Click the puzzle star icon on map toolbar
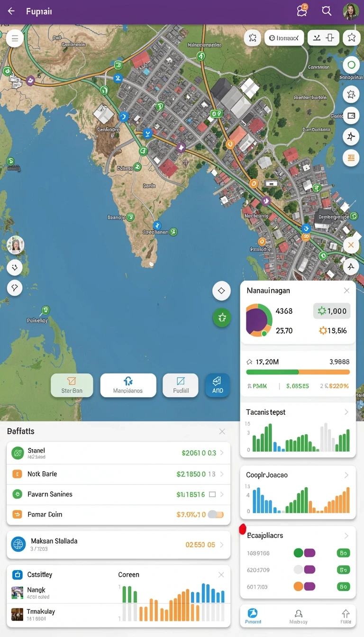The image size is (364, 637). click(x=253, y=37)
